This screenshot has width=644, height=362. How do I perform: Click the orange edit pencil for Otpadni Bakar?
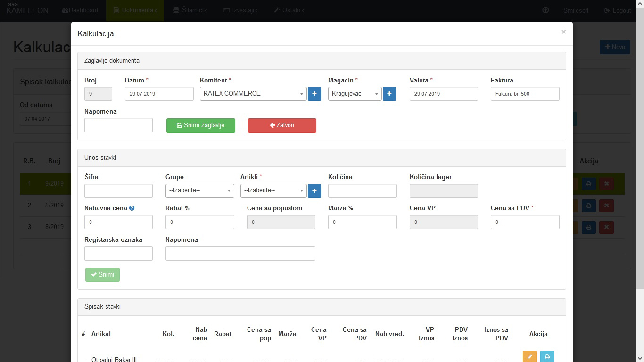[x=529, y=357]
